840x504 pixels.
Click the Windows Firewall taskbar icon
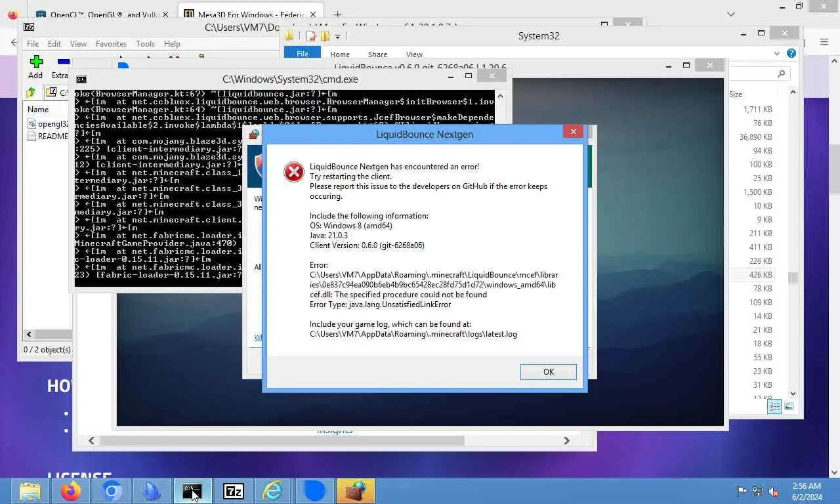[x=355, y=491]
